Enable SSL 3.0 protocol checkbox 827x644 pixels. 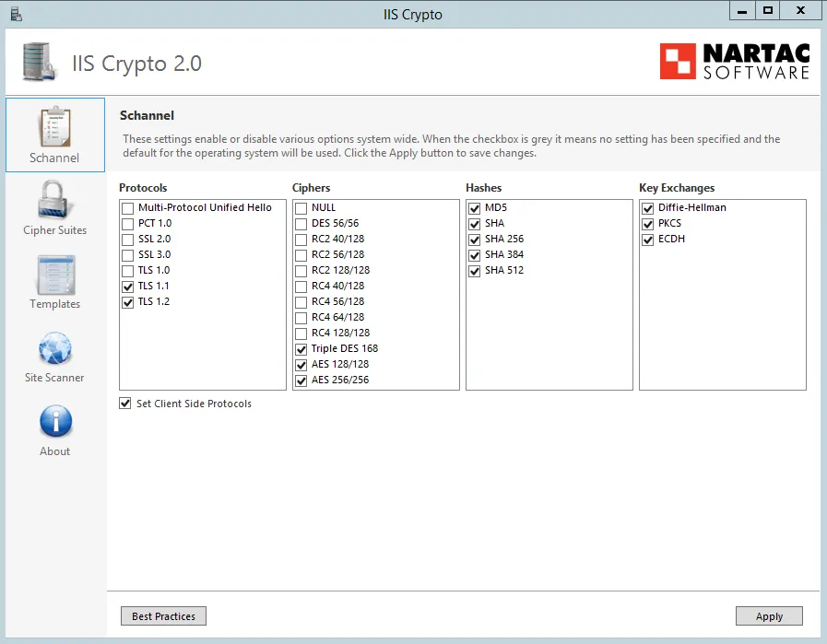coord(127,255)
